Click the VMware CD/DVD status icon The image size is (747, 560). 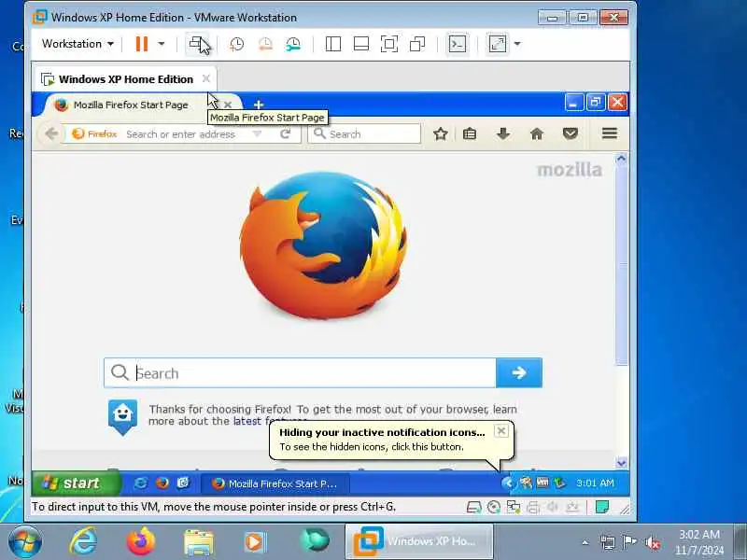[494, 507]
